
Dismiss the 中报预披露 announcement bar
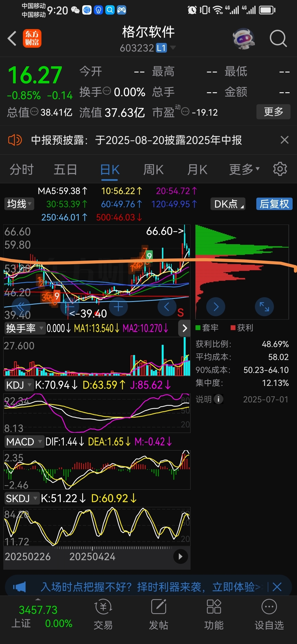285,140
